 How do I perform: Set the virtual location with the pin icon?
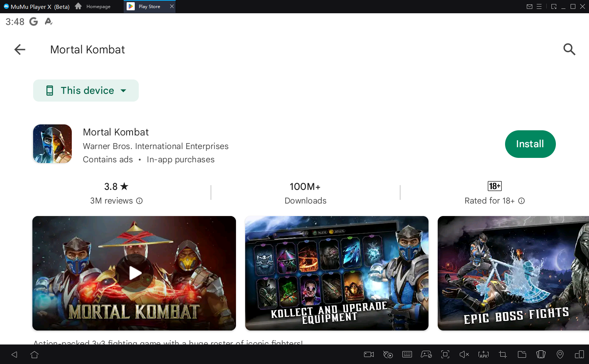pyautogui.click(x=560, y=354)
